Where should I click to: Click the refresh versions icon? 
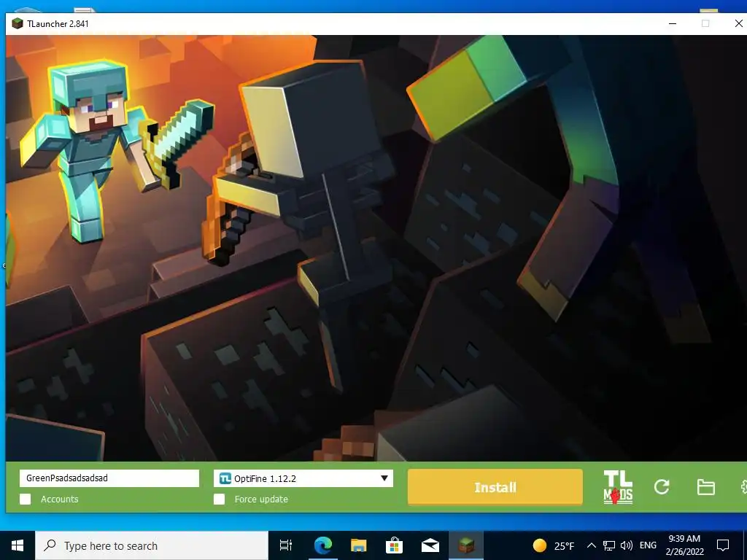[662, 486]
